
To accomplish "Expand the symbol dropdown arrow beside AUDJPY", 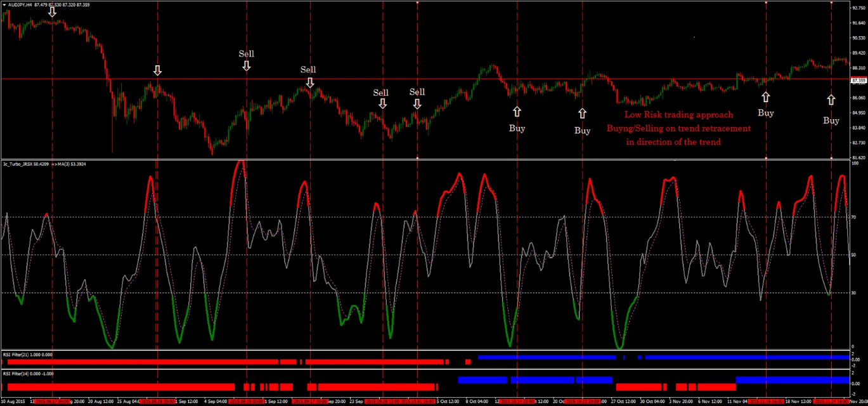I will pos(5,4).
